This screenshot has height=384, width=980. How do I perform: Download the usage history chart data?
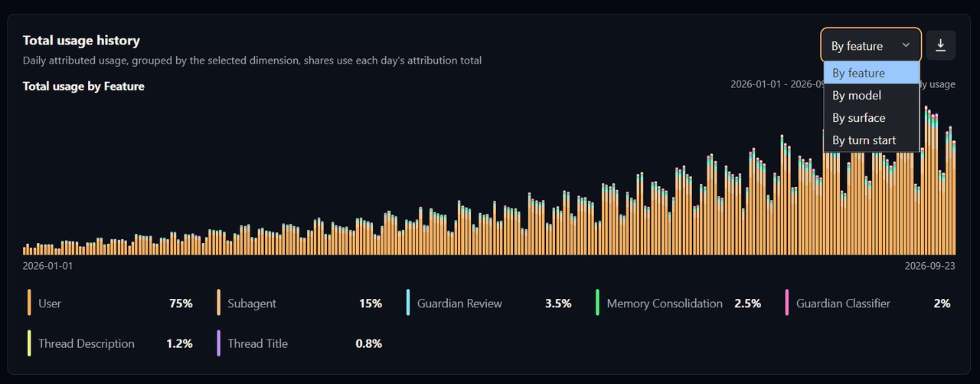[x=941, y=45]
